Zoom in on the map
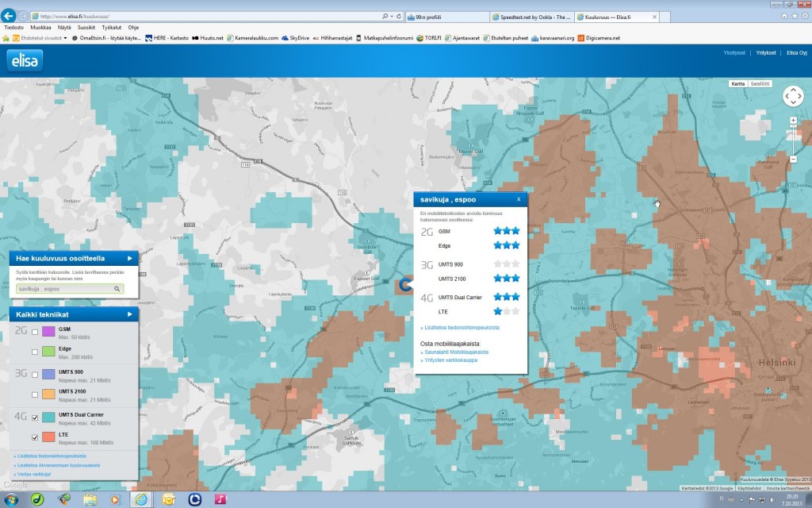The image size is (812, 508). tap(793, 121)
